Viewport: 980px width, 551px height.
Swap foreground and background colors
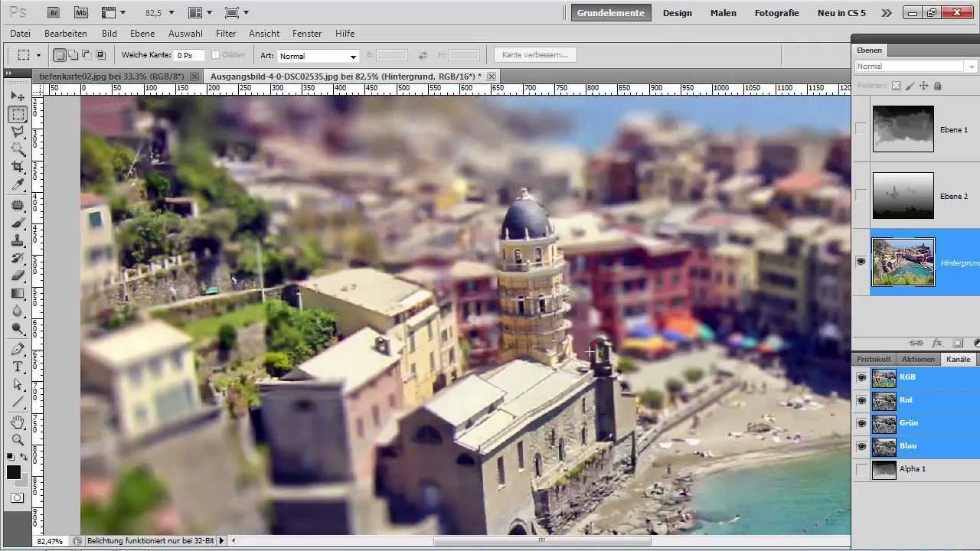[x=24, y=457]
